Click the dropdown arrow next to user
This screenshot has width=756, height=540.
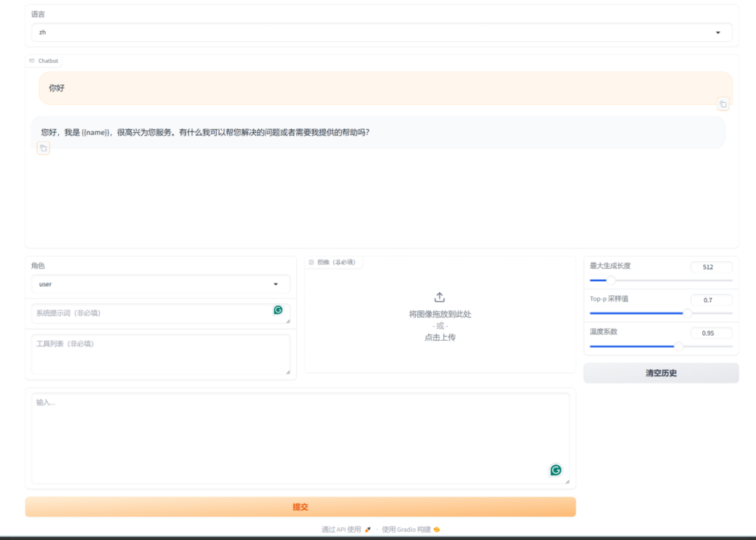(x=275, y=284)
